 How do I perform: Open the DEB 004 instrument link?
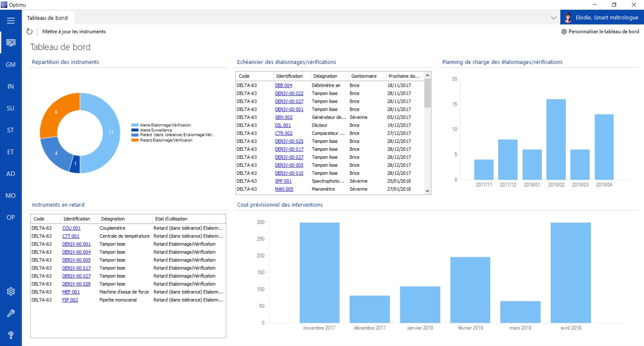click(x=283, y=85)
